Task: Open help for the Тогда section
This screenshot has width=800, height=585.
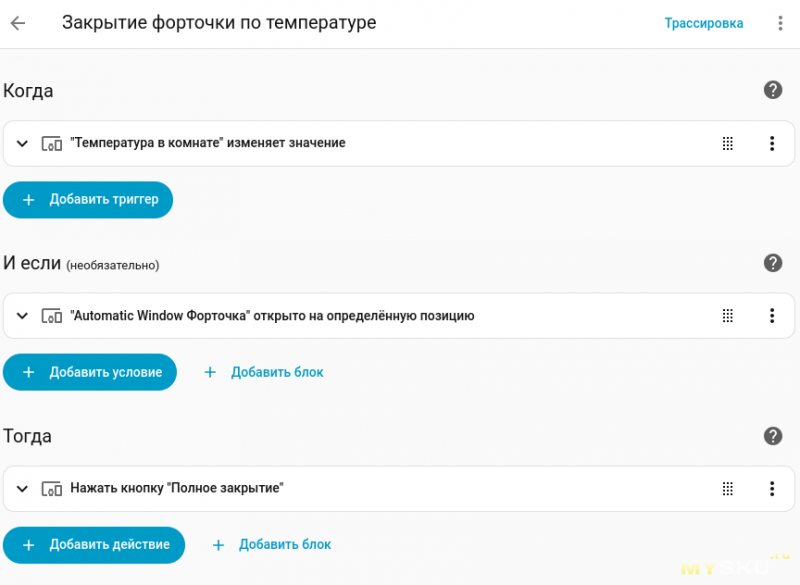Action: click(x=772, y=436)
